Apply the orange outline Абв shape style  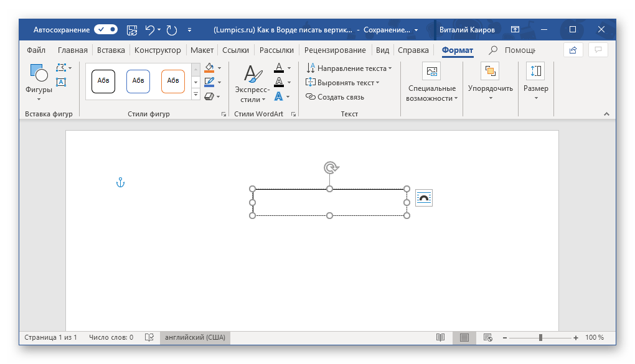click(x=173, y=81)
